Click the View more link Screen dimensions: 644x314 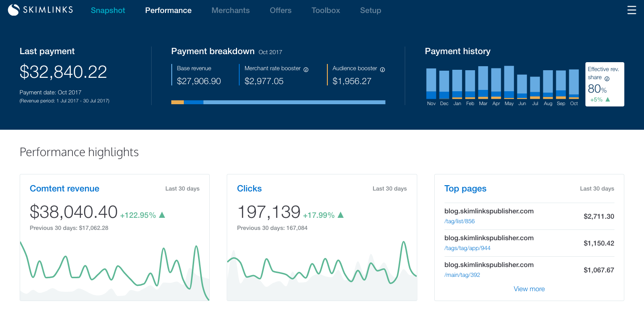pos(529,289)
